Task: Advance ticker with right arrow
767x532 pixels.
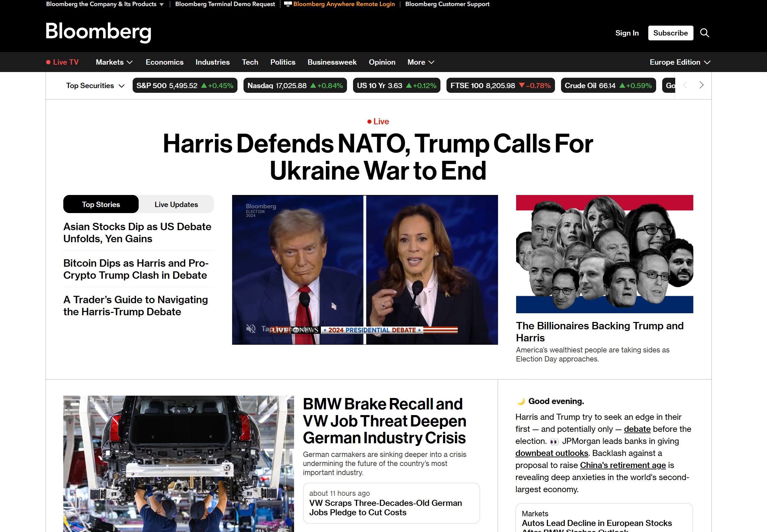Action: [701, 85]
